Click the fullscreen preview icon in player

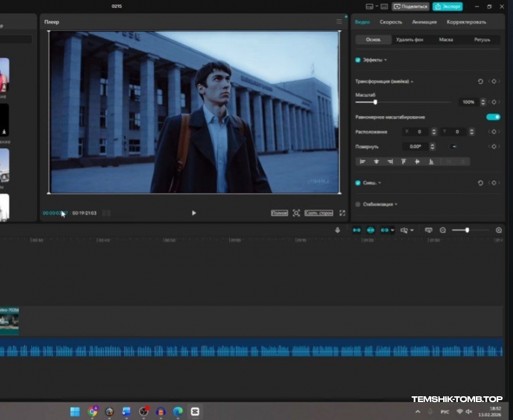342,213
